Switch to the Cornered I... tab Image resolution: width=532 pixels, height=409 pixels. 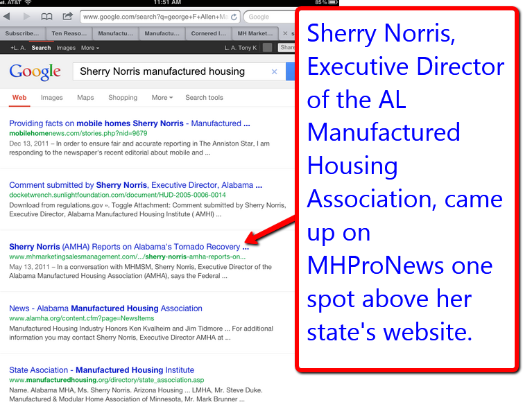pos(208,33)
